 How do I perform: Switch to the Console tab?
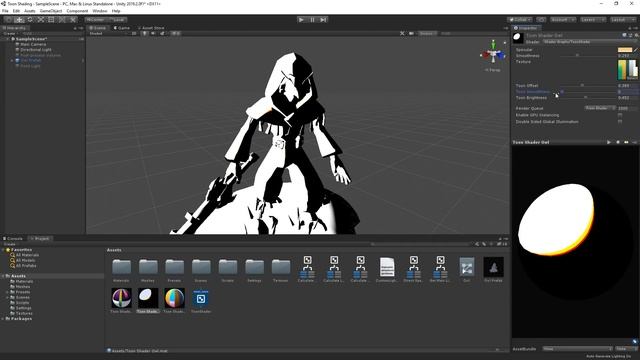[13, 238]
